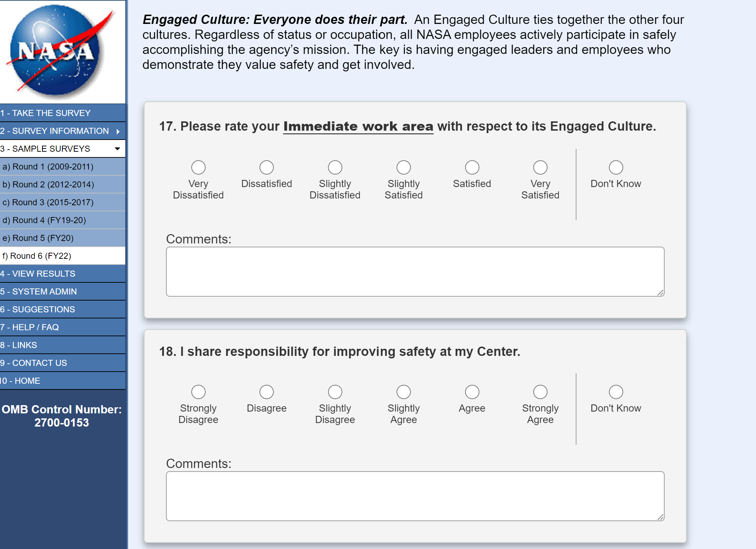Choose Disagree for question 18
Image resolution: width=756 pixels, height=549 pixels.
(x=266, y=392)
